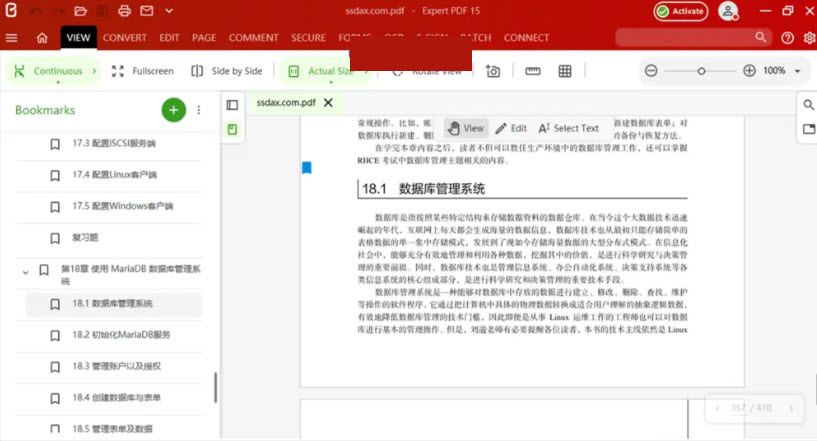The image size is (817, 441).
Task: Go to the Home screen icon
Action: coord(42,38)
